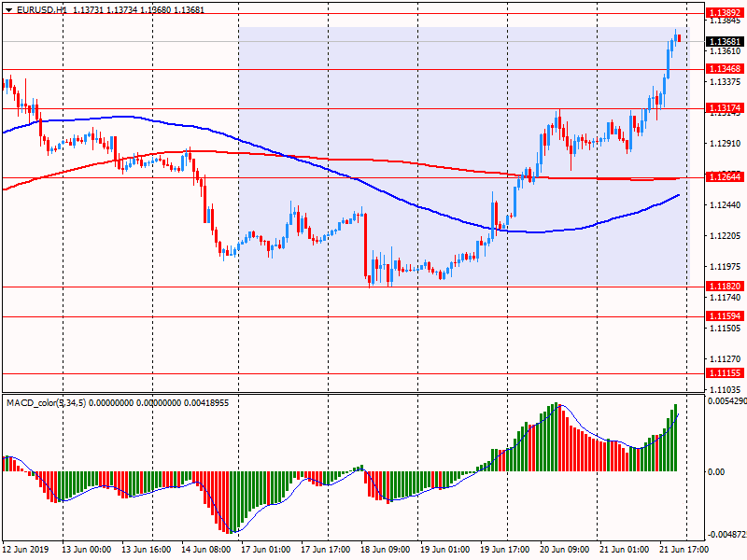Image resolution: width=747 pixels, height=560 pixels.
Task: Select the shaded blue rectangle object
Action: (x=464, y=156)
